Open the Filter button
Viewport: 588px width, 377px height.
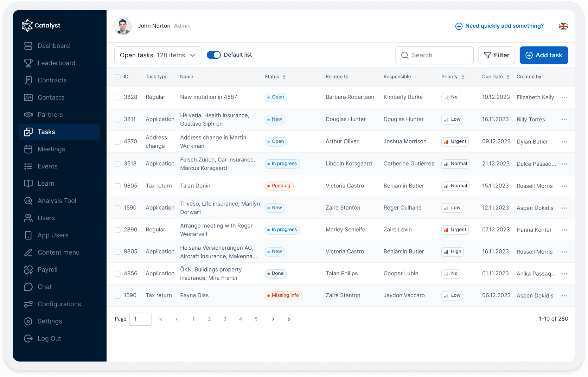496,55
